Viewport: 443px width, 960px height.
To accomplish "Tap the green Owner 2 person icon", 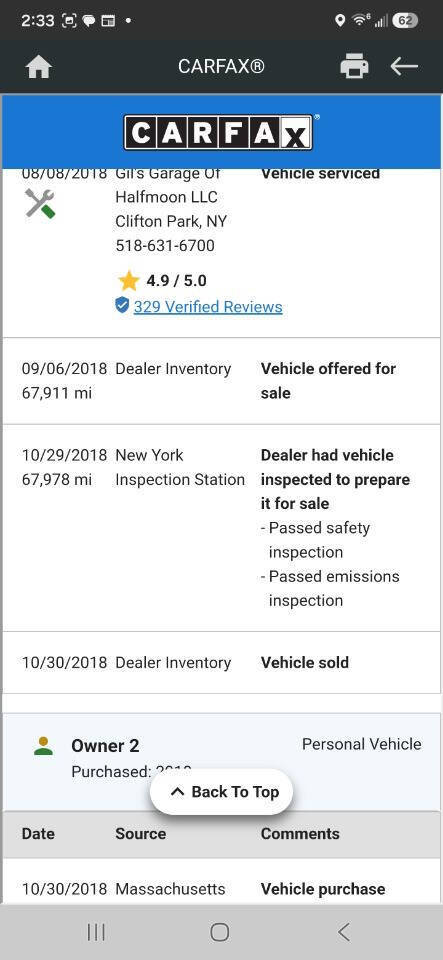I will point(43,746).
